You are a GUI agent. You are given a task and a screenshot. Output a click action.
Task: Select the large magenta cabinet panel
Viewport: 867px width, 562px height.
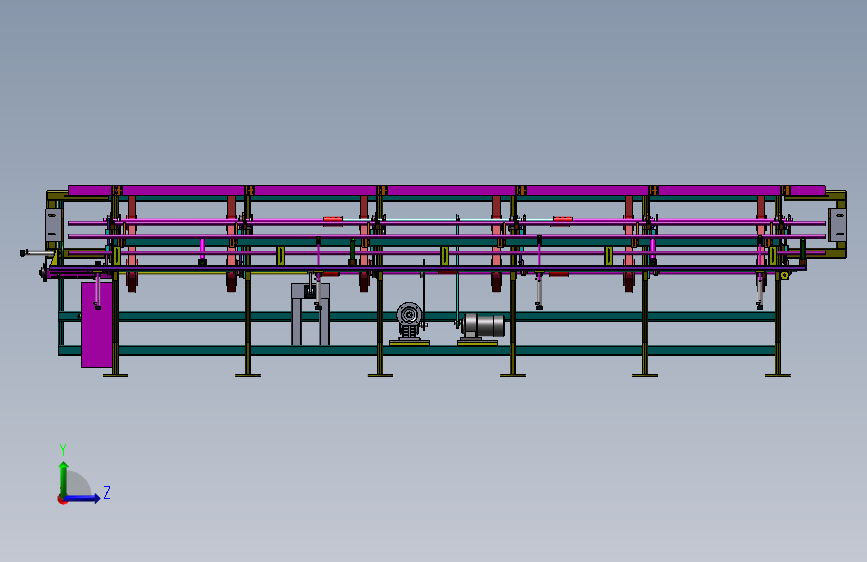(x=97, y=325)
